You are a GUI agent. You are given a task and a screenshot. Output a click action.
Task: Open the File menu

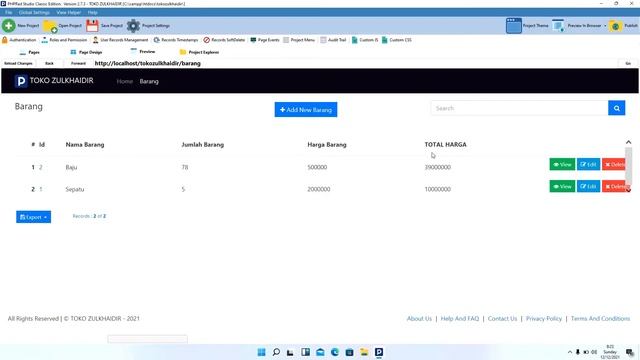click(x=9, y=13)
